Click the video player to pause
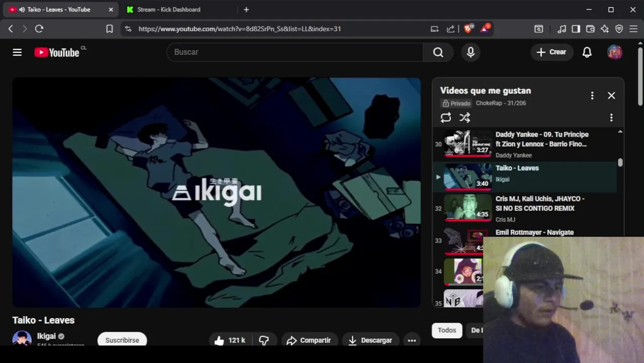Viewport: 644px width, 363px height. click(x=216, y=192)
